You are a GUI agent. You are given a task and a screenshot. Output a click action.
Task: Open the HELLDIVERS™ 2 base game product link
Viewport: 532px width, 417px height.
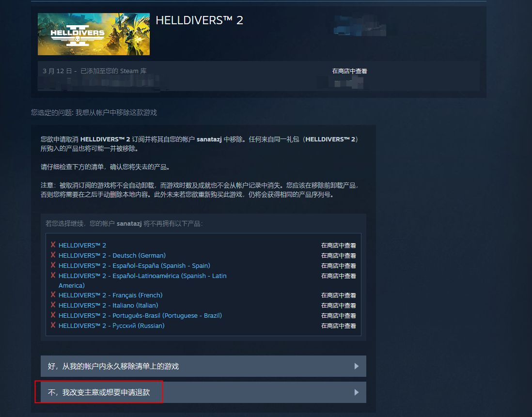(82, 245)
